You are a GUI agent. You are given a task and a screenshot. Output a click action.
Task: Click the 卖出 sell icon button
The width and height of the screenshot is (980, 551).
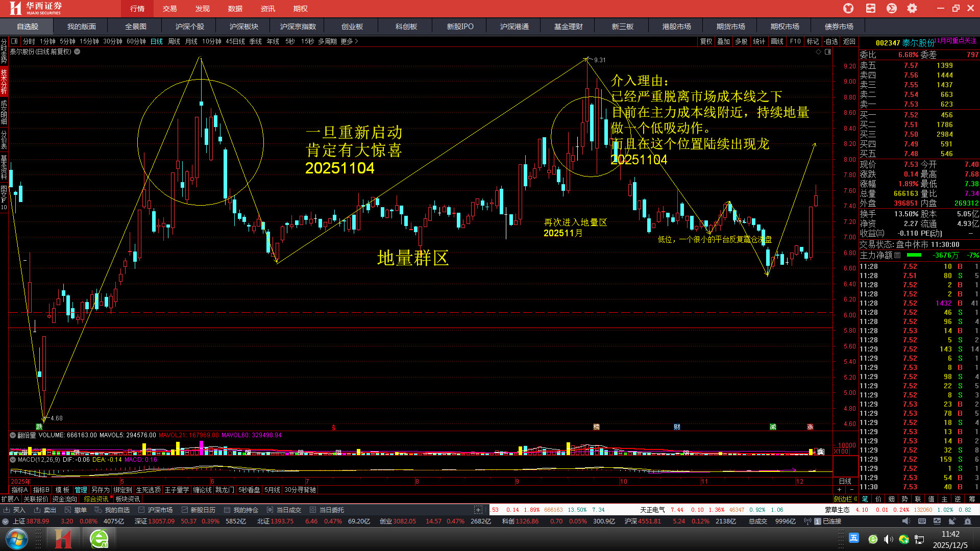(45, 510)
